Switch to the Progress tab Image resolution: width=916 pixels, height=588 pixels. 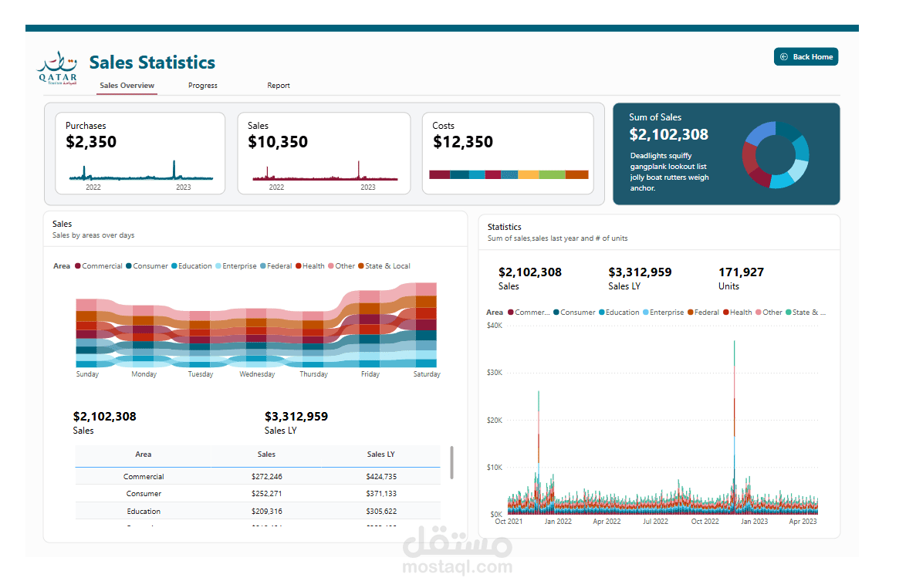[x=203, y=85]
